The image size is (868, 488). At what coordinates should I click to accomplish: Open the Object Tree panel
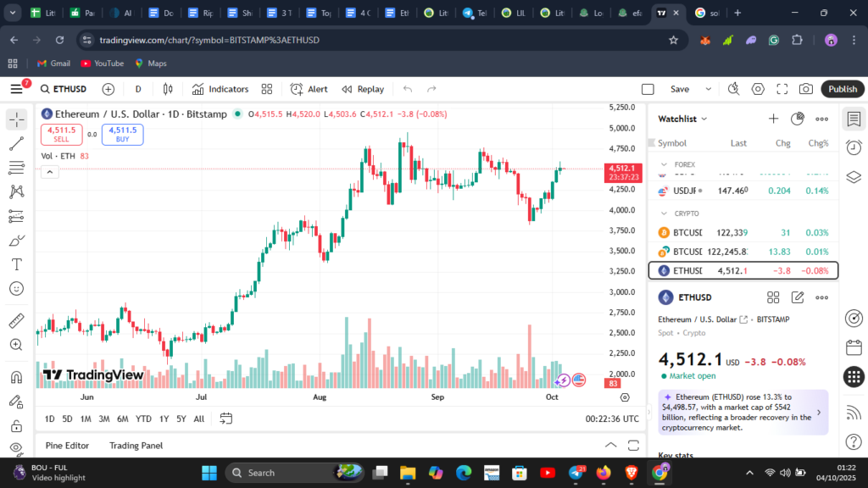tap(854, 175)
